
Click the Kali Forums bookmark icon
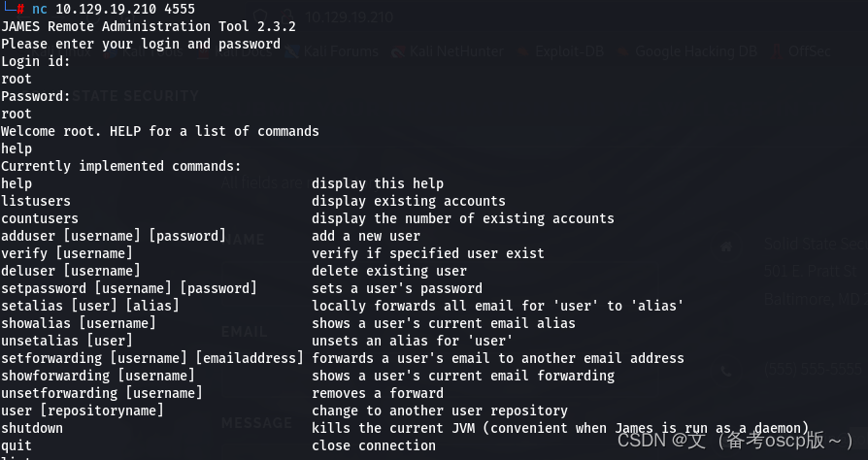pyautogui.click(x=292, y=52)
